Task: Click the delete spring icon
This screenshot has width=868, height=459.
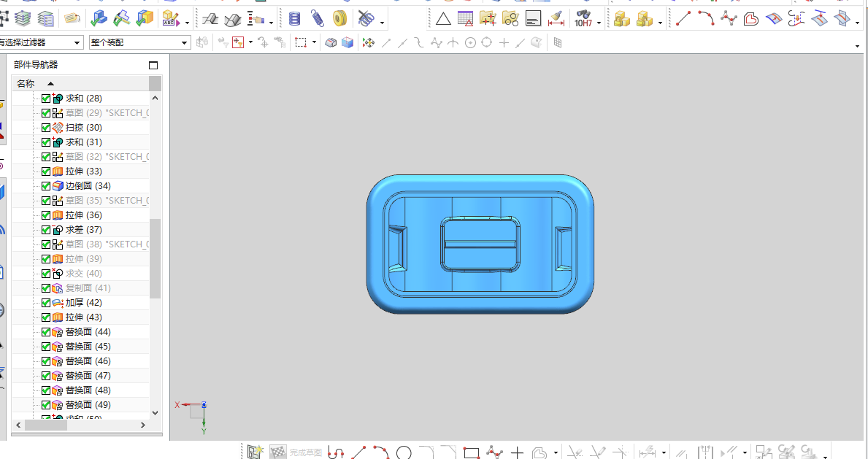Action: point(366,19)
